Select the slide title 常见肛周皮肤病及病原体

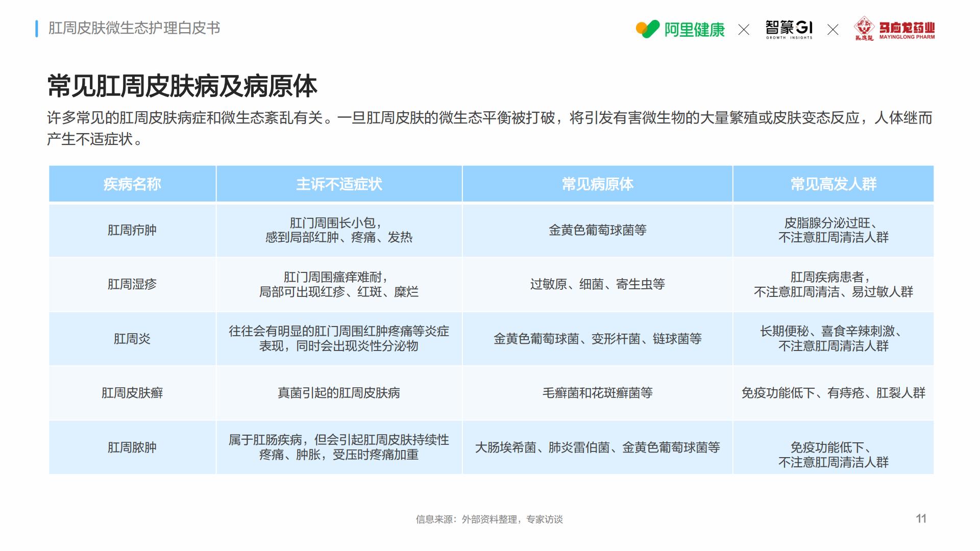point(182,86)
